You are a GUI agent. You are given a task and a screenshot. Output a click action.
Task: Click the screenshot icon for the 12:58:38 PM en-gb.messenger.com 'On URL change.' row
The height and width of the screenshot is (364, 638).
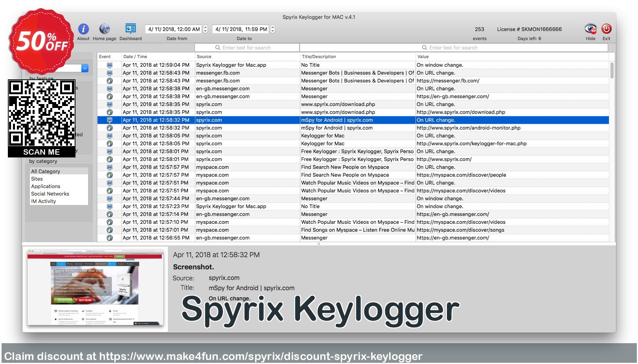110,89
